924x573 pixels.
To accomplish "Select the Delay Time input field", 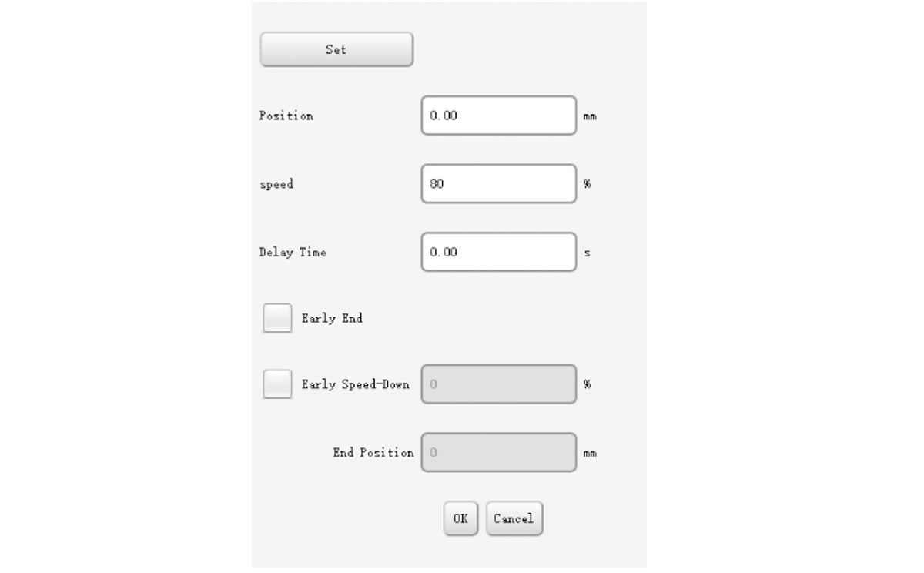I will pyautogui.click(x=498, y=252).
